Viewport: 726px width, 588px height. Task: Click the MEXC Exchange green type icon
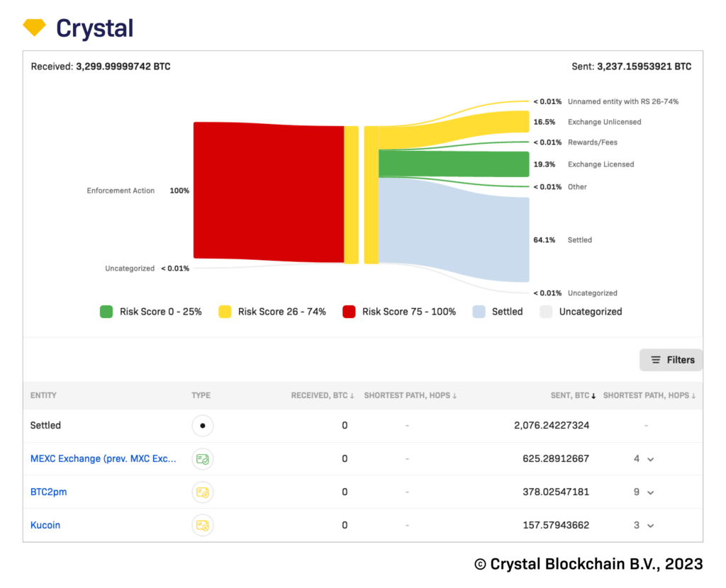[x=202, y=459]
